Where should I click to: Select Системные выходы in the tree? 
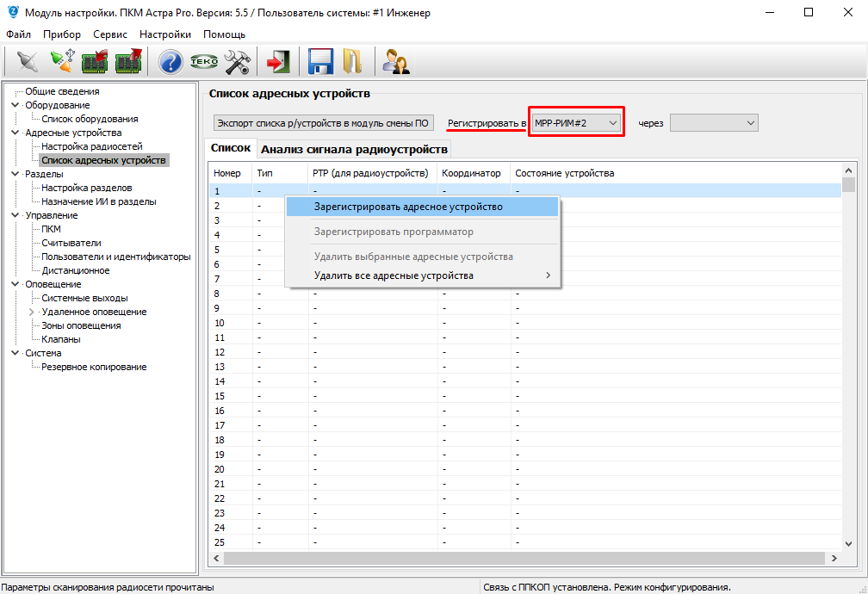pyautogui.click(x=84, y=299)
